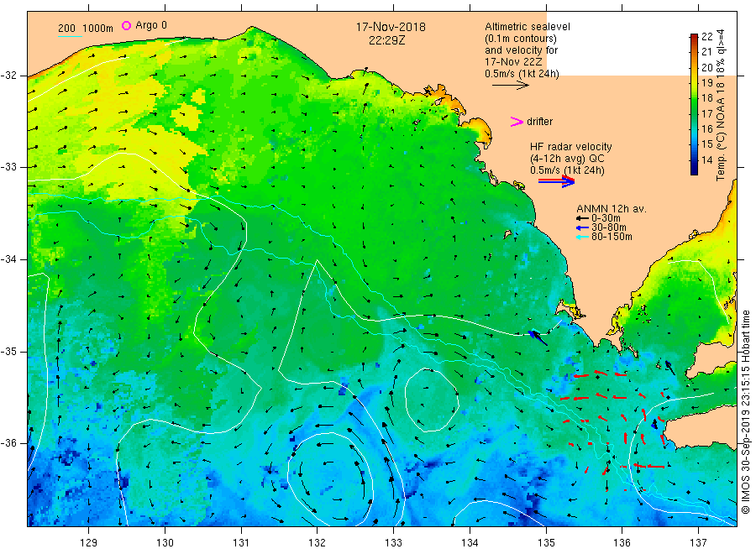The height and width of the screenshot is (554, 756).
Task: Click the 'HF radar velocity' legend text
Action: [571, 146]
